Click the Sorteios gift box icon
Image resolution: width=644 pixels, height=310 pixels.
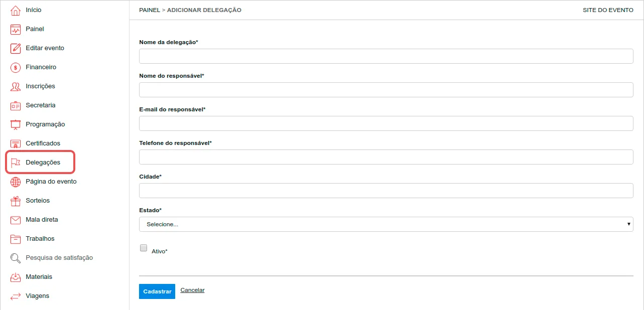tap(16, 201)
